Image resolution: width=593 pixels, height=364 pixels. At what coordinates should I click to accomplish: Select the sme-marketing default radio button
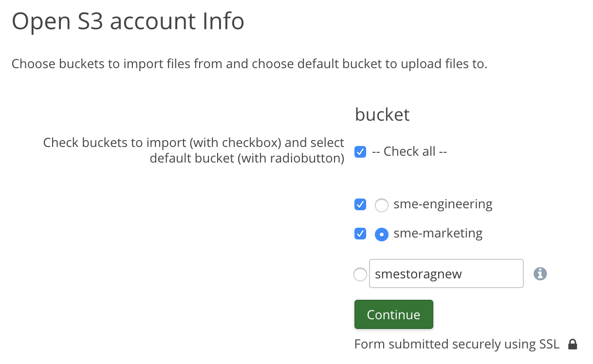[x=382, y=235]
